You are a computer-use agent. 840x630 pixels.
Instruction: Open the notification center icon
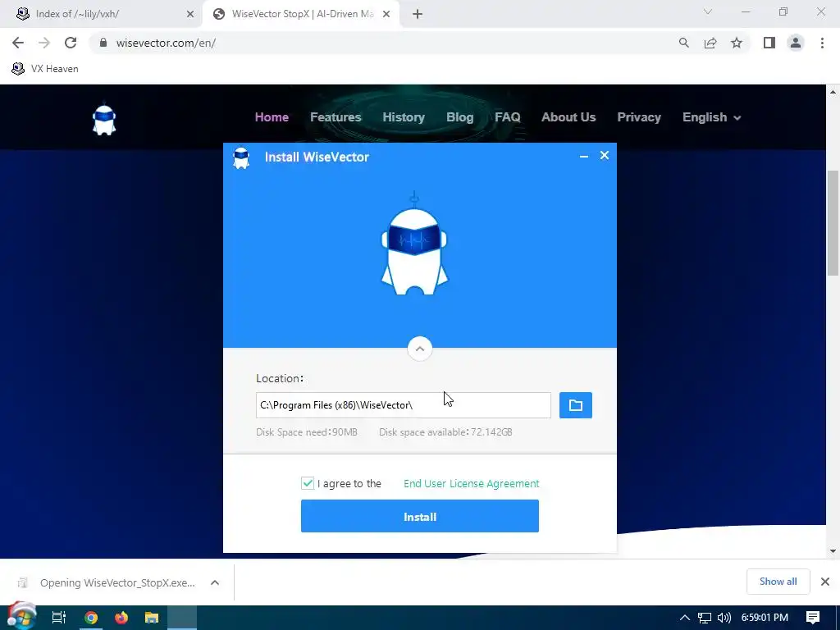pos(813,618)
